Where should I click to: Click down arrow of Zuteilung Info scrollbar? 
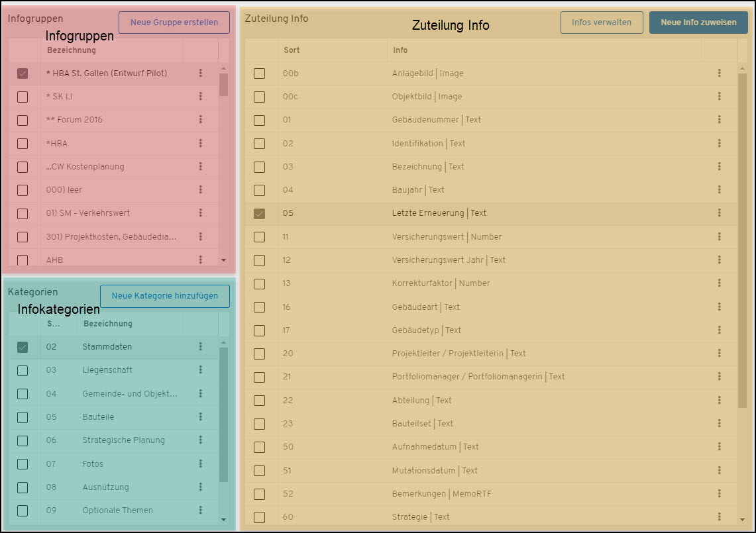click(743, 519)
